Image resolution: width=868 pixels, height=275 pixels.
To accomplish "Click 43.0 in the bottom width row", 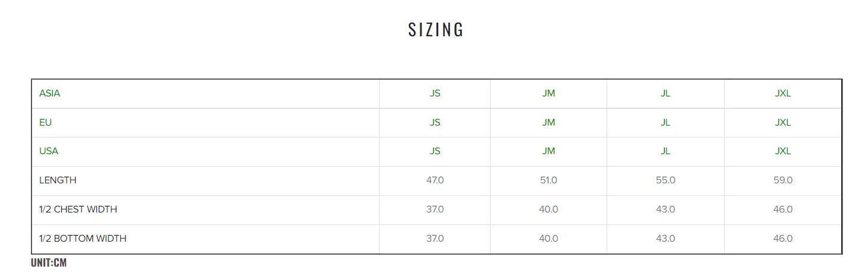I will pyautogui.click(x=666, y=239).
